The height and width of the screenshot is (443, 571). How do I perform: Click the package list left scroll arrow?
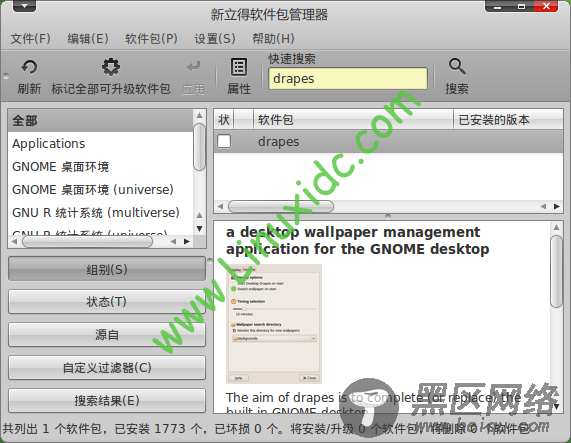click(x=220, y=206)
